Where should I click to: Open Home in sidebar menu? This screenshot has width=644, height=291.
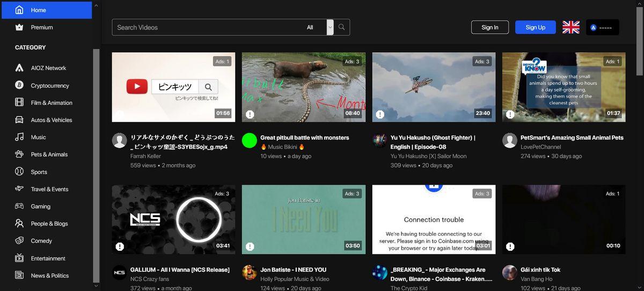pyautogui.click(x=46, y=10)
